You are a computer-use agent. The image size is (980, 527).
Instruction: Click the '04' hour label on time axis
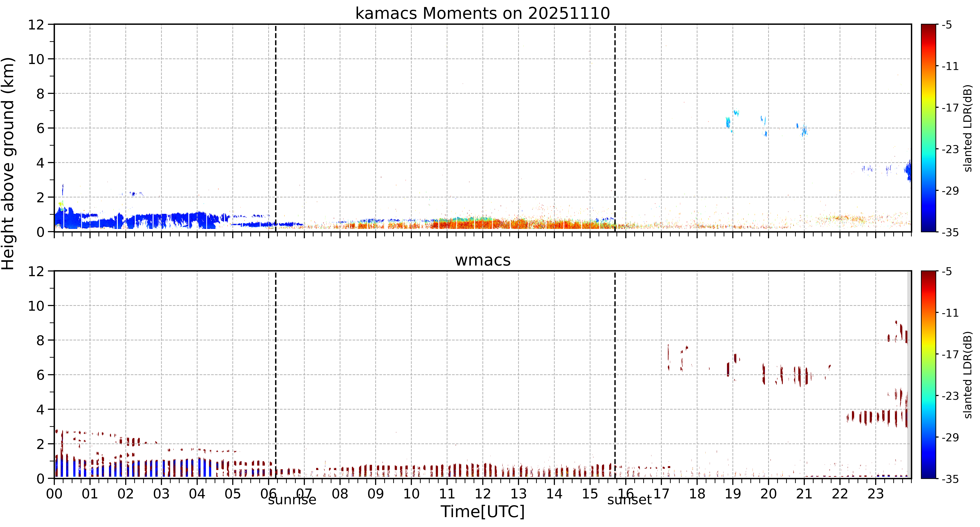coord(197,494)
